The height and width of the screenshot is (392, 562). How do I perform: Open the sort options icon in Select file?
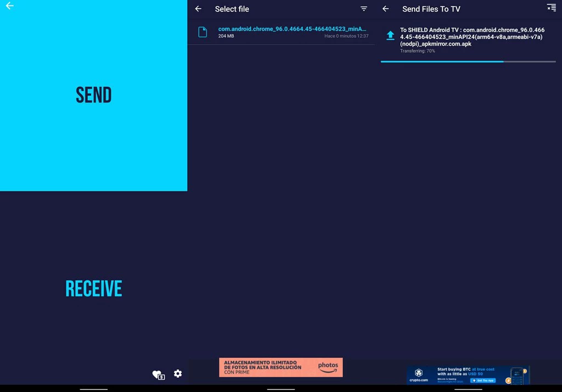[364, 9]
